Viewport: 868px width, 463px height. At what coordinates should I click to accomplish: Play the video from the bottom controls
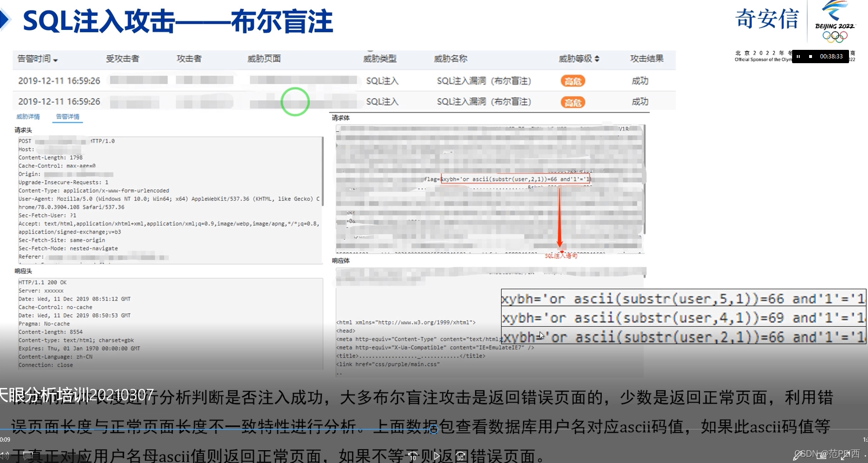tap(437, 457)
